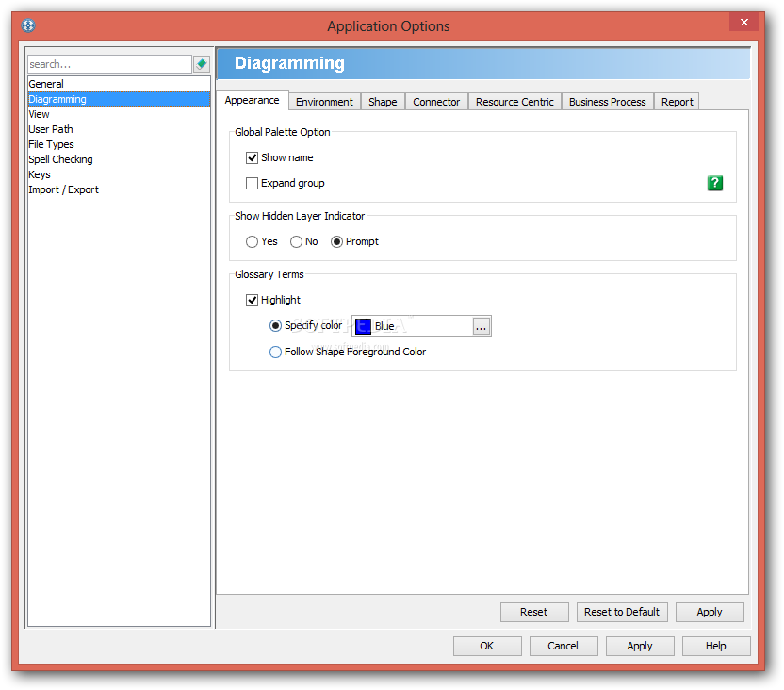This screenshot has width=784, height=690.
Task: Go to the Resource Centric tab
Action: [x=514, y=102]
